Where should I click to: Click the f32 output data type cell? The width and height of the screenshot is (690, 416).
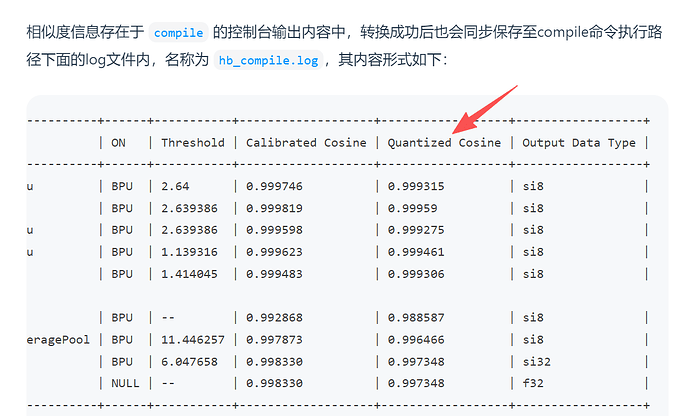[x=533, y=383]
